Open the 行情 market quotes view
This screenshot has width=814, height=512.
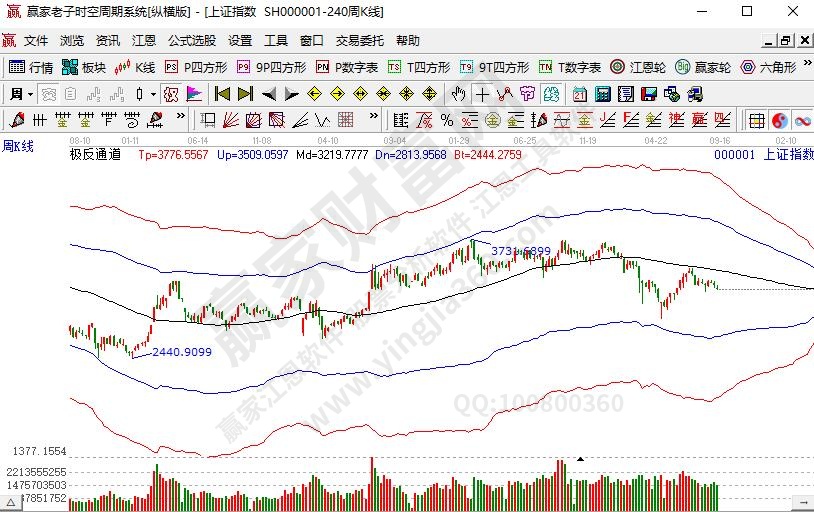tap(30, 68)
